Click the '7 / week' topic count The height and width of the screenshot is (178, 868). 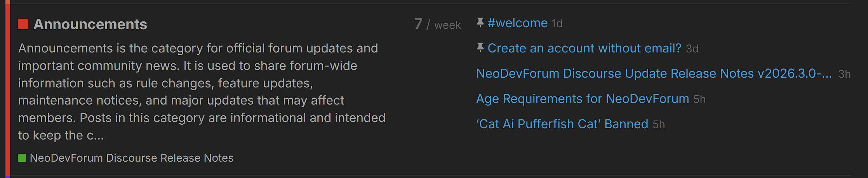pyautogui.click(x=437, y=24)
